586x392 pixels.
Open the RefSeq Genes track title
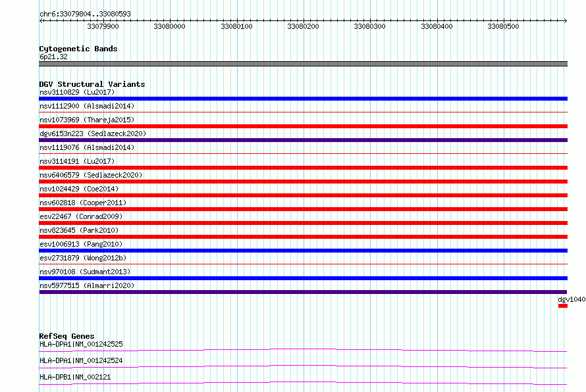point(67,336)
